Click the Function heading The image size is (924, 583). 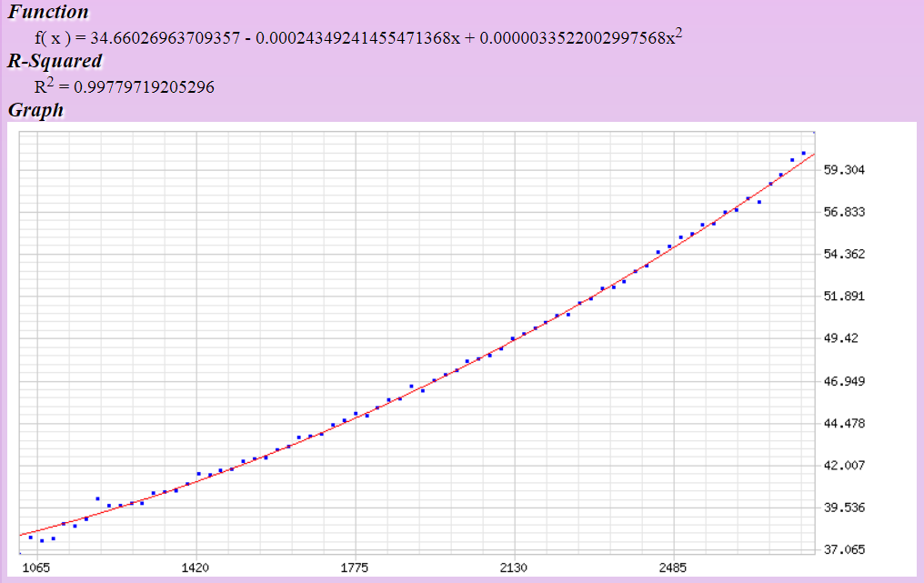pos(48,12)
